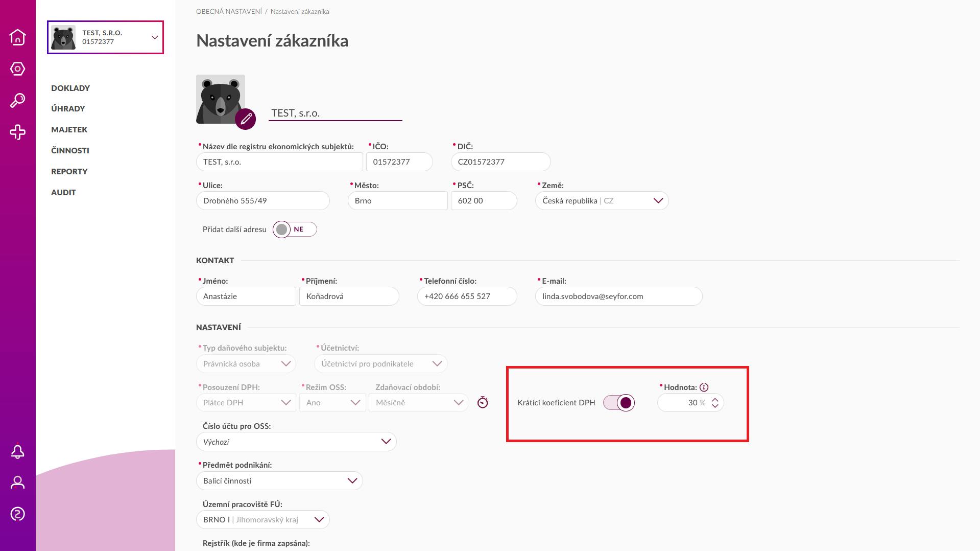This screenshot has height=551, width=980.
Task: Disable the Krátící koeficient DPH switch
Action: (x=619, y=403)
